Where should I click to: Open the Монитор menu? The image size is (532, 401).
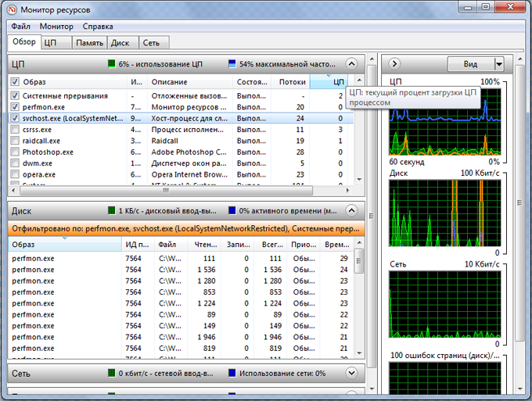pyautogui.click(x=56, y=27)
